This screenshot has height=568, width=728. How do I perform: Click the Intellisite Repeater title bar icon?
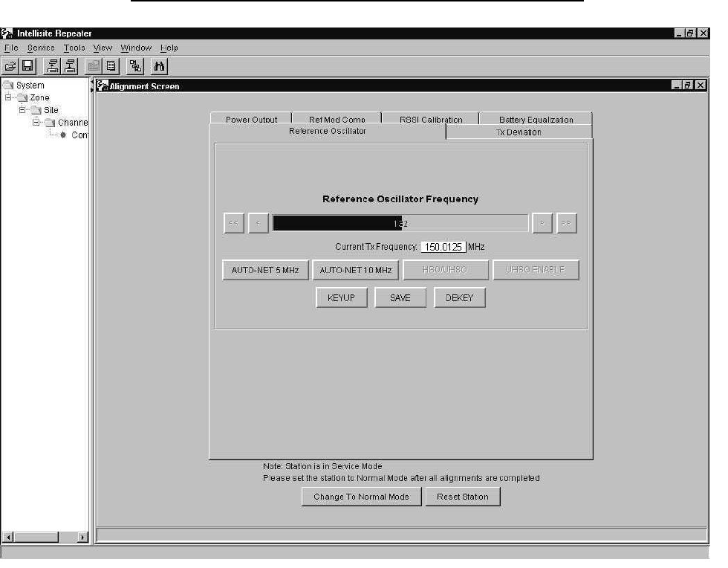[x=7, y=33]
